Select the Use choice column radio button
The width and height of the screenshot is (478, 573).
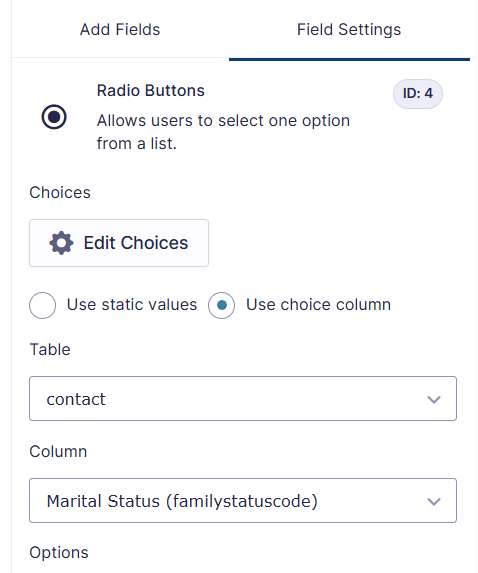pos(221,305)
